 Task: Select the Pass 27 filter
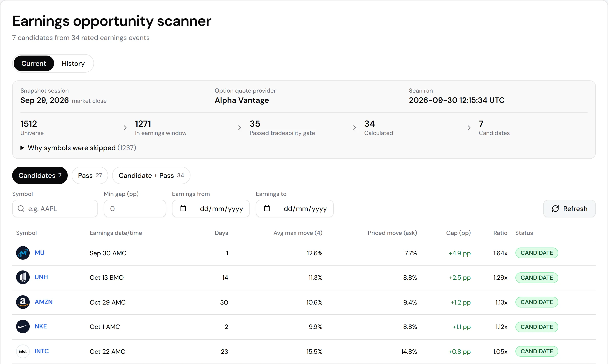90,175
